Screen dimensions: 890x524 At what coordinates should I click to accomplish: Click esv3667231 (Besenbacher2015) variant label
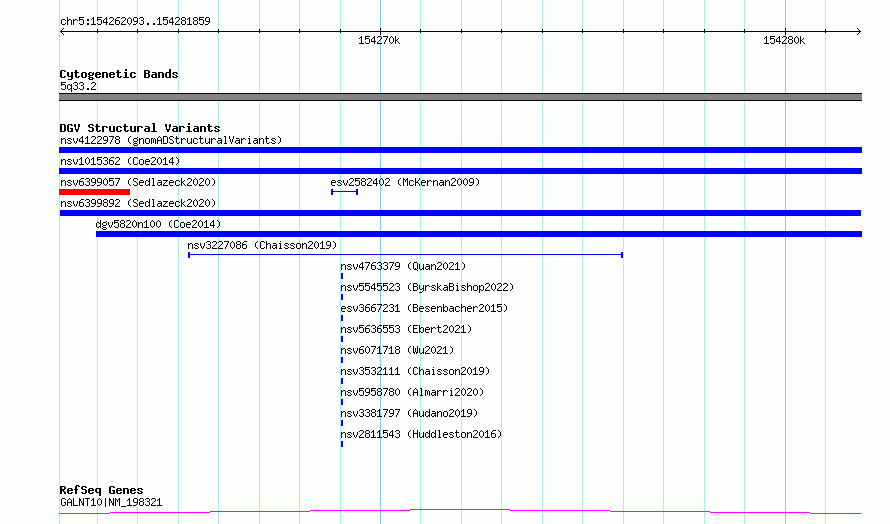pyautogui.click(x=424, y=308)
